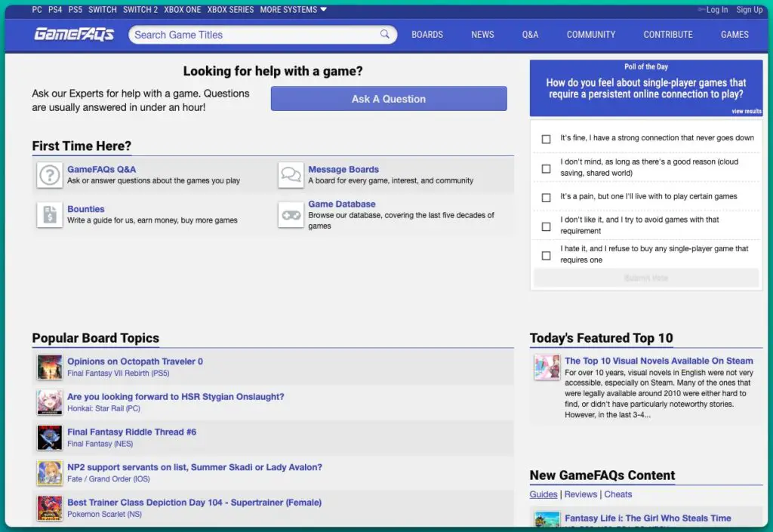Check "It's a pain, but one I'll live with" option
This screenshot has height=532, width=773.
click(x=546, y=197)
